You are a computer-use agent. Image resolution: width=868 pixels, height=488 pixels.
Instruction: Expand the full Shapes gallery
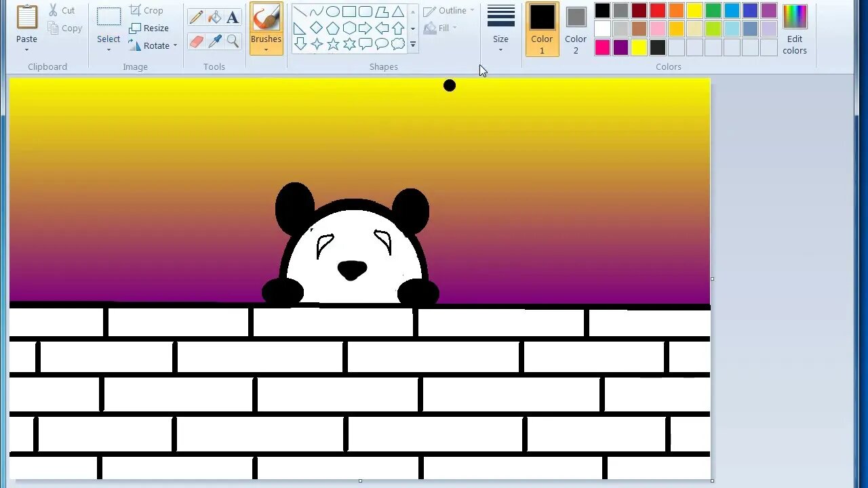(x=412, y=44)
